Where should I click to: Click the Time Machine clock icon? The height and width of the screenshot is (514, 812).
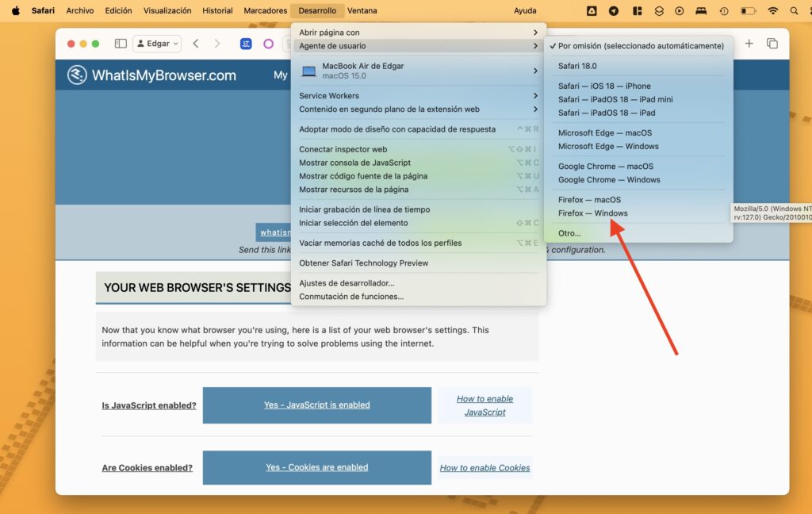pos(724,10)
